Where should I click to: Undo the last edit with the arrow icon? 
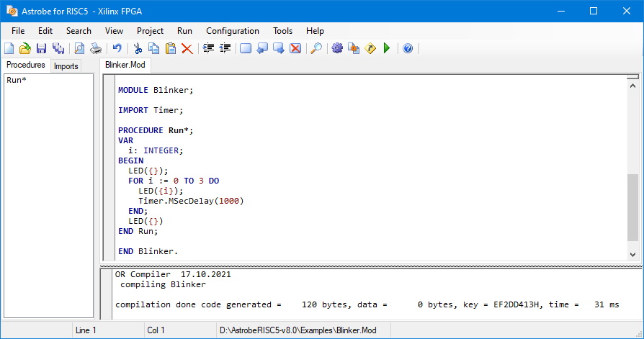[x=117, y=48]
